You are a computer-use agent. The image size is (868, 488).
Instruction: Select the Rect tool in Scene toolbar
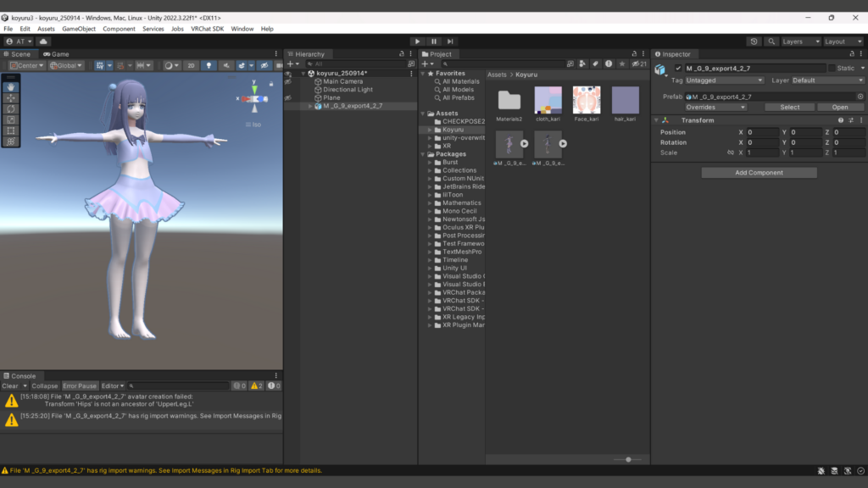pyautogui.click(x=11, y=130)
